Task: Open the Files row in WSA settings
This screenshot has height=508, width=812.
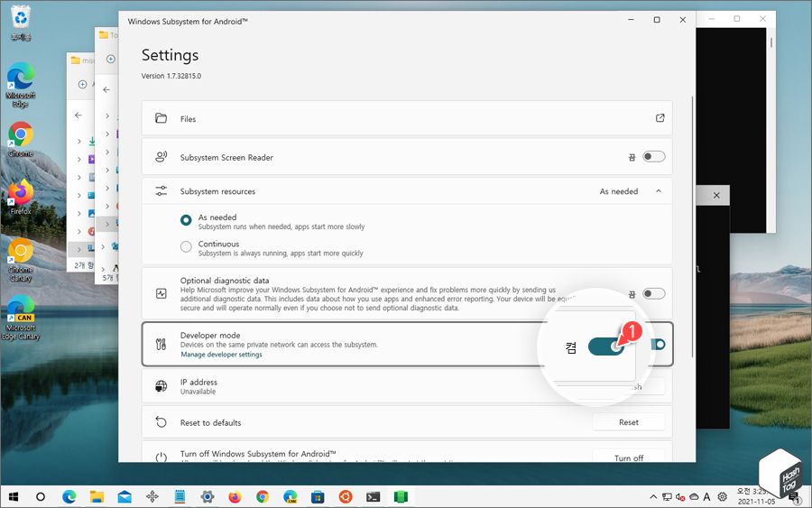Action: pos(407,118)
